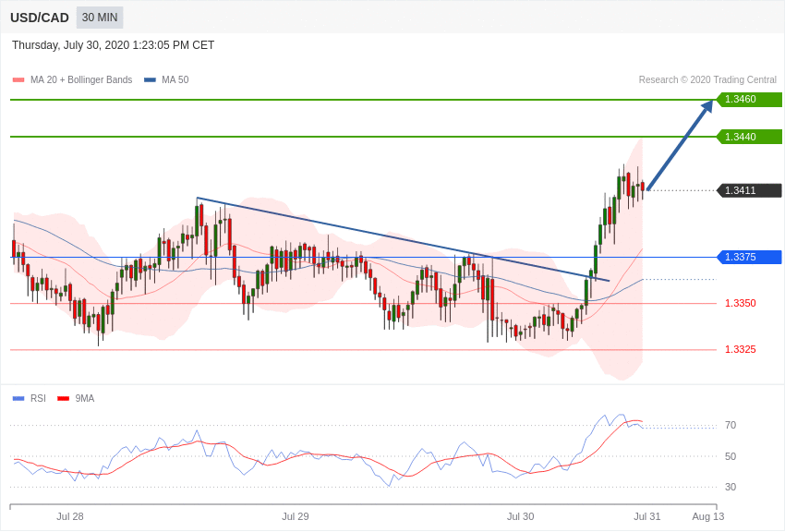Click the 30 MIN timeframe badge
This screenshot has height=532, width=785.
pyautogui.click(x=100, y=18)
